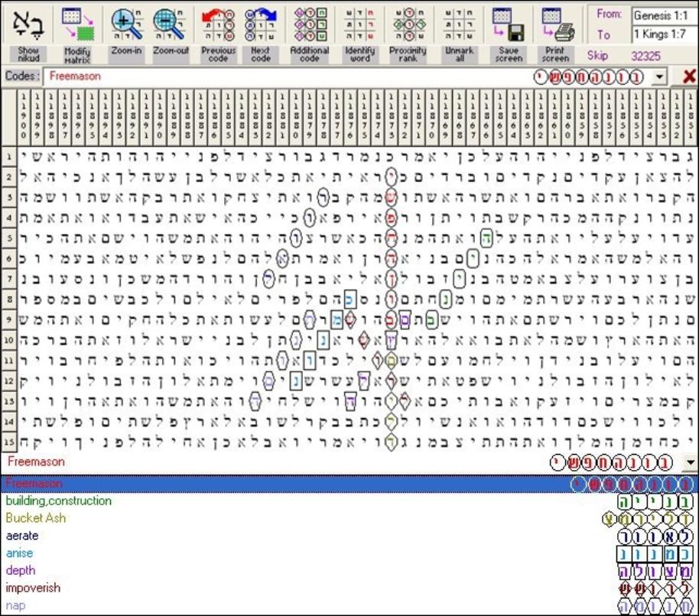This screenshot has height=616, width=699.
Task: Select the 'impoverish' code entry
Action: (33, 588)
